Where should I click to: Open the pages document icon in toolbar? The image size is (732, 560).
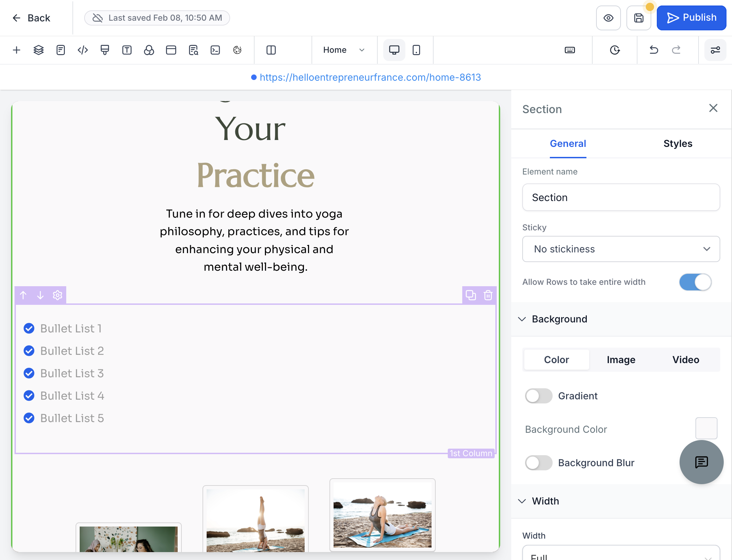(61, 50)
